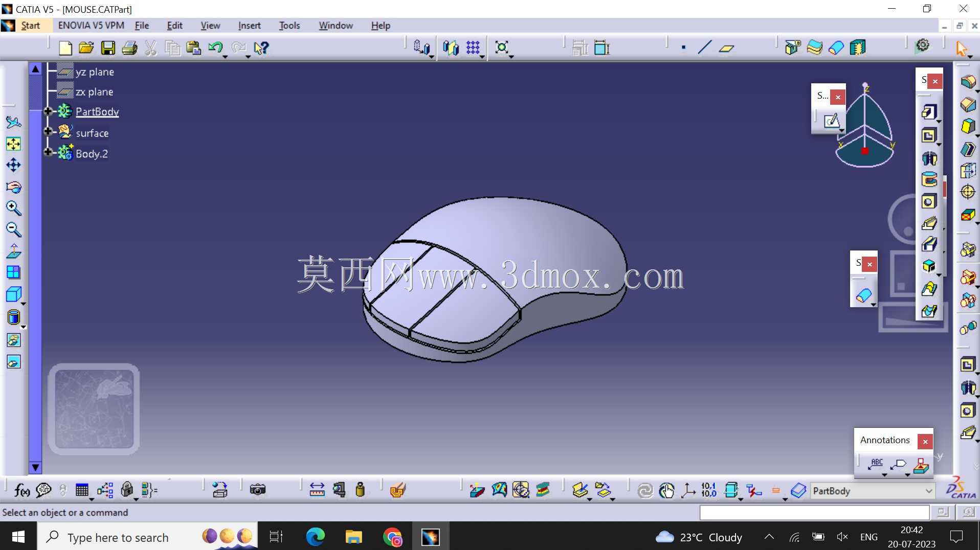Screen dimensions: 980x550
Task: Click the Fly mode icon
Action: click(x=14, y=122)
